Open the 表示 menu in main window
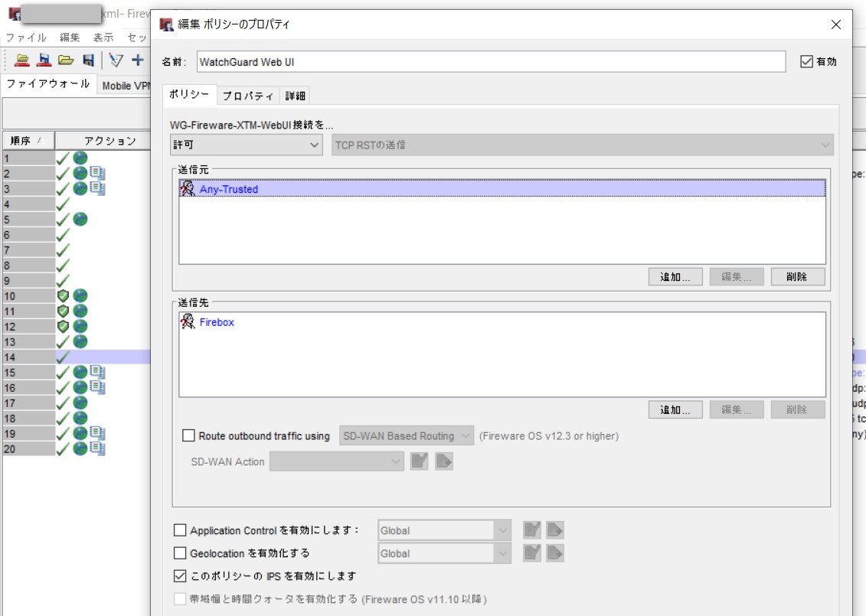 tap(103, 37)
